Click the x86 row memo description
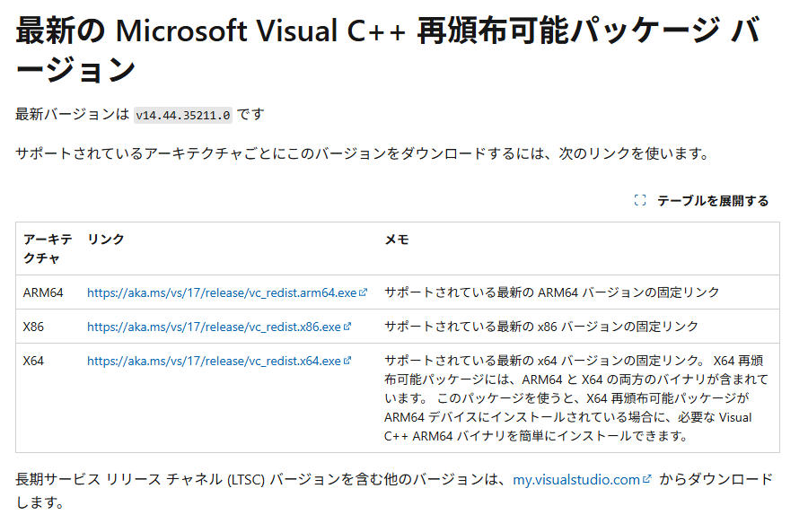This screenshot has height=532, width=808. click(540, 327)
